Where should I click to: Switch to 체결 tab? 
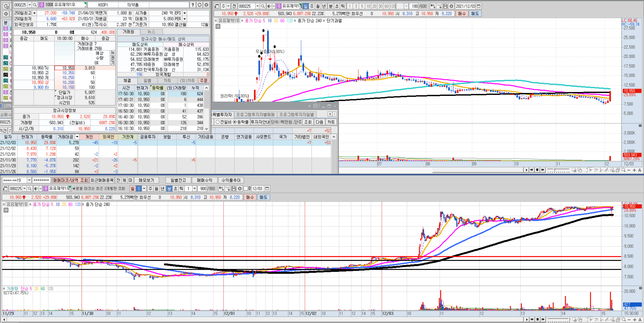[x=127, y=81]
